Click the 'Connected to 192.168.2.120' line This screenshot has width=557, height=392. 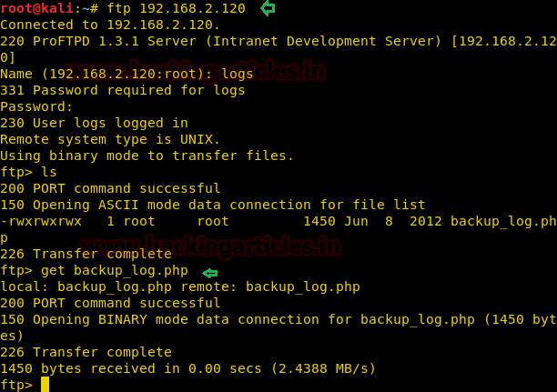point(110,25)
